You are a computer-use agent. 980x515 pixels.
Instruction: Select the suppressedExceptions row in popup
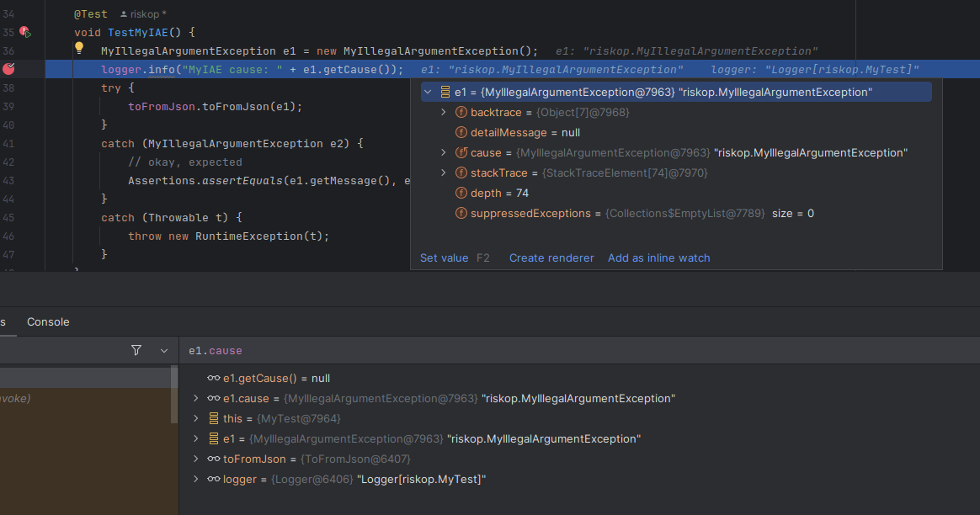[676, 213]
